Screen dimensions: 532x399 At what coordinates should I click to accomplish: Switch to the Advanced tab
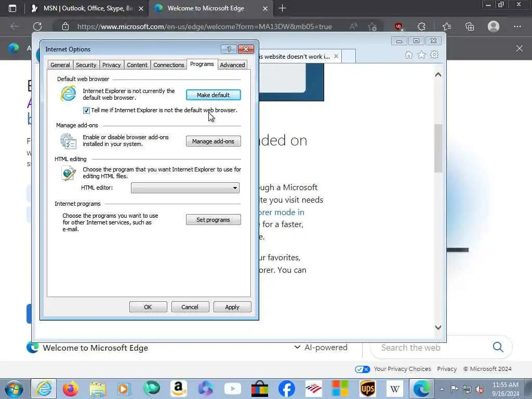click(x=232, y=65)
